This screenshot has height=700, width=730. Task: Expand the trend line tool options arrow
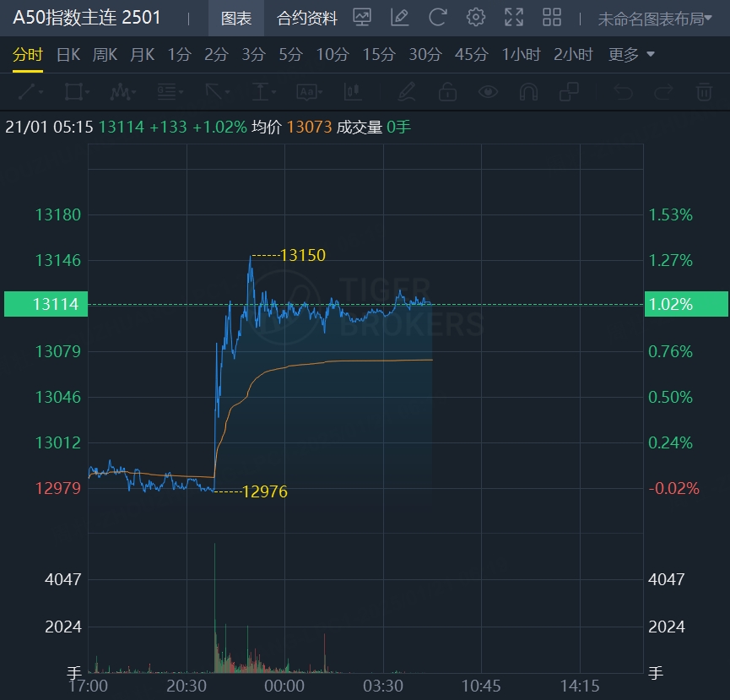point(41,92)
